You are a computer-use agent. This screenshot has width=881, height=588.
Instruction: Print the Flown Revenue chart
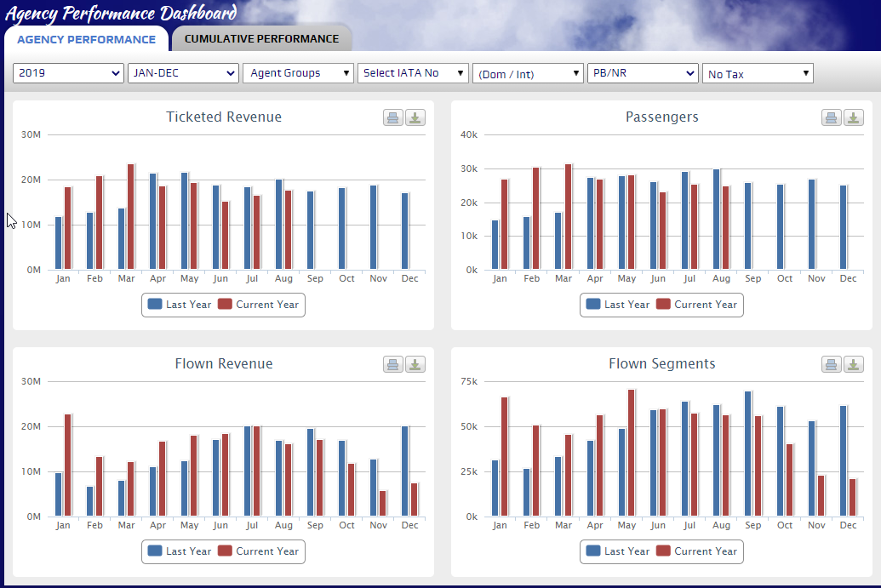392,364
